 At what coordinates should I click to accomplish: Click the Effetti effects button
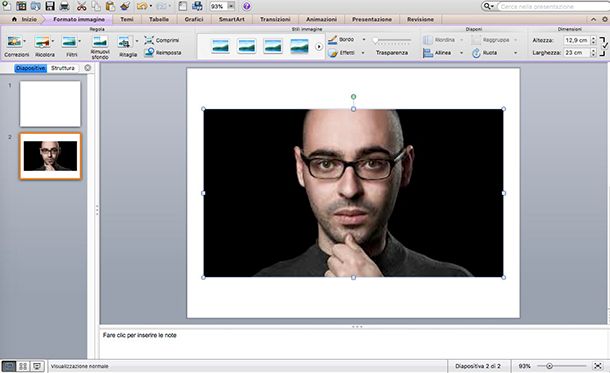(x=342, y=53)
